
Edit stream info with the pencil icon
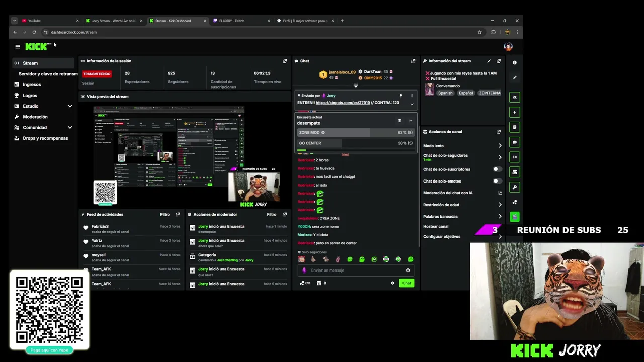489,61
